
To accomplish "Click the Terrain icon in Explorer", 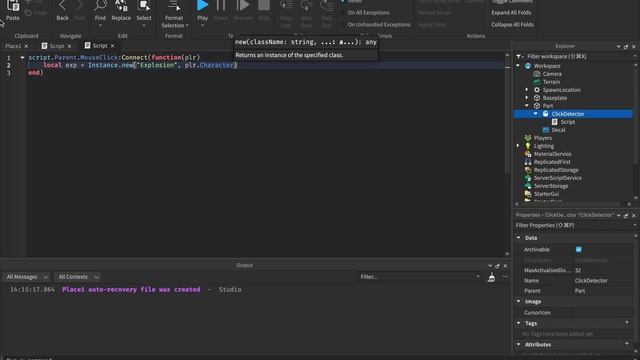I will point(537,82).
